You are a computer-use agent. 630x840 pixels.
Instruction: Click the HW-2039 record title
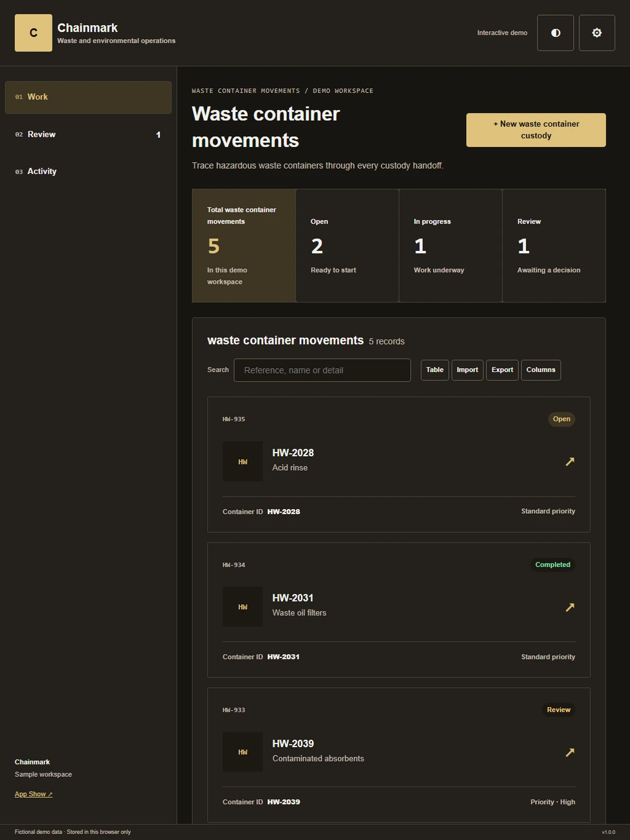(293, 743)
